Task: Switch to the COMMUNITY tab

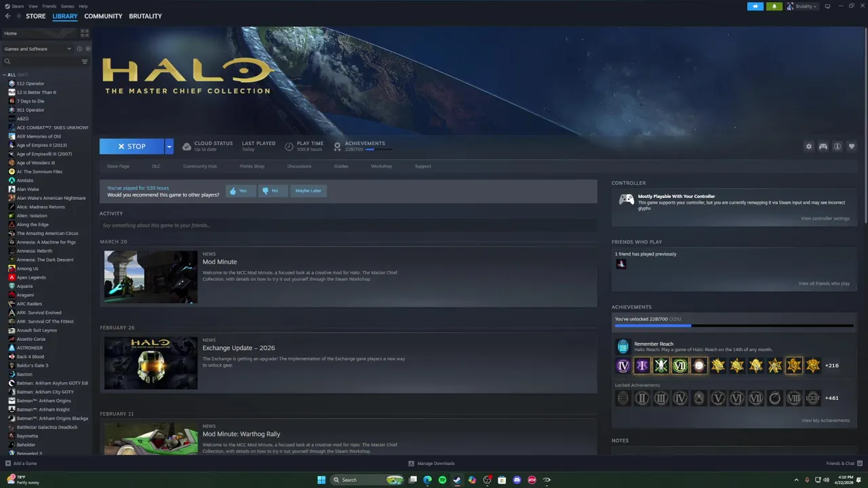Action: click(103, 16)
